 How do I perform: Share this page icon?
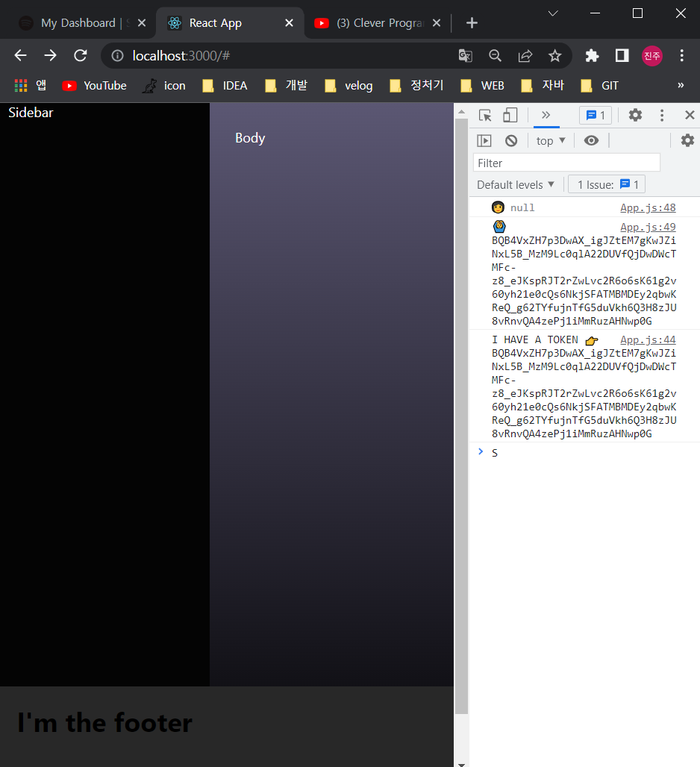click(x=525, y=56)
